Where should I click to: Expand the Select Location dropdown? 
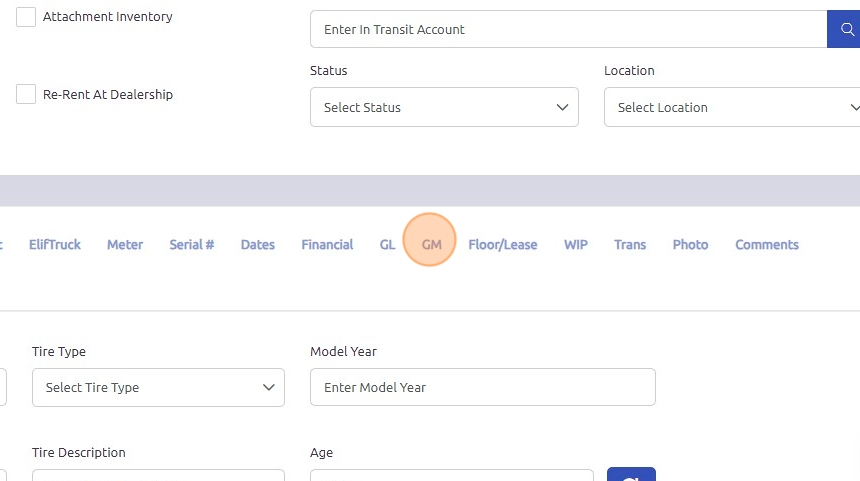732,107
